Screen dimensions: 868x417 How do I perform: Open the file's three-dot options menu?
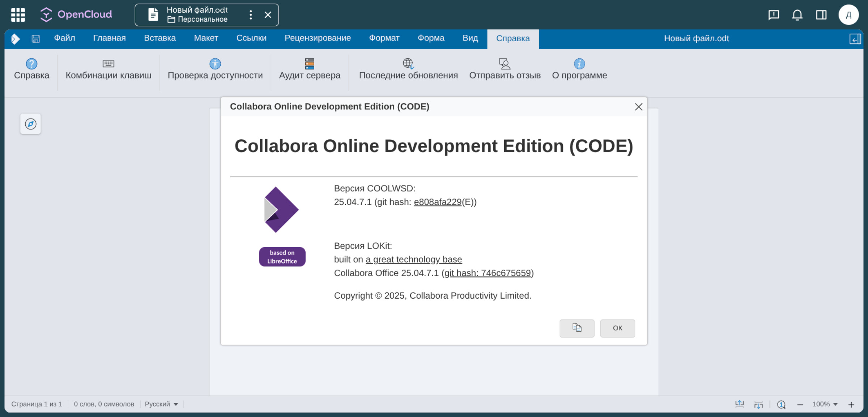[251, 15]
